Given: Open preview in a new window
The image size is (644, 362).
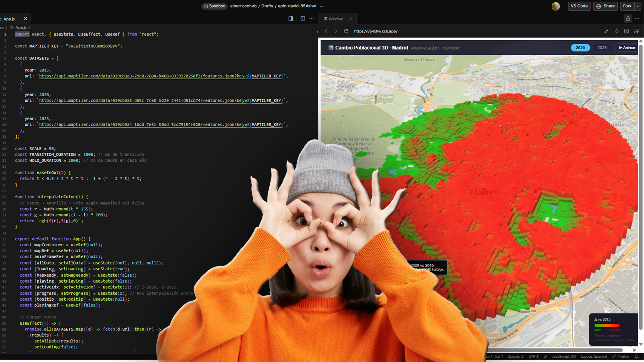Looking at the screenshot, I should (x=637, y=31).
